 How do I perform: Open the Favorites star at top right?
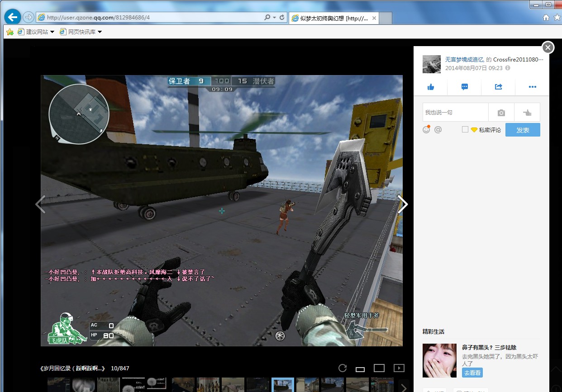[557, 18]
